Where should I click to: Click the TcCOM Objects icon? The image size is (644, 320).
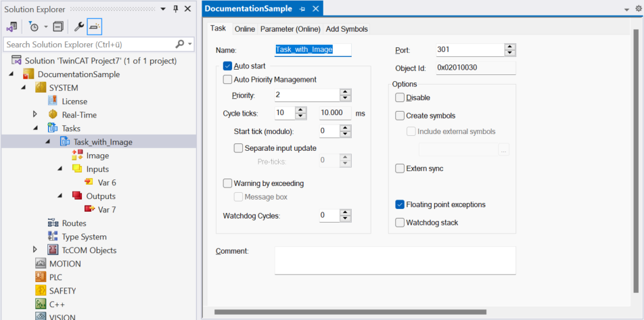tap(53, 250)
